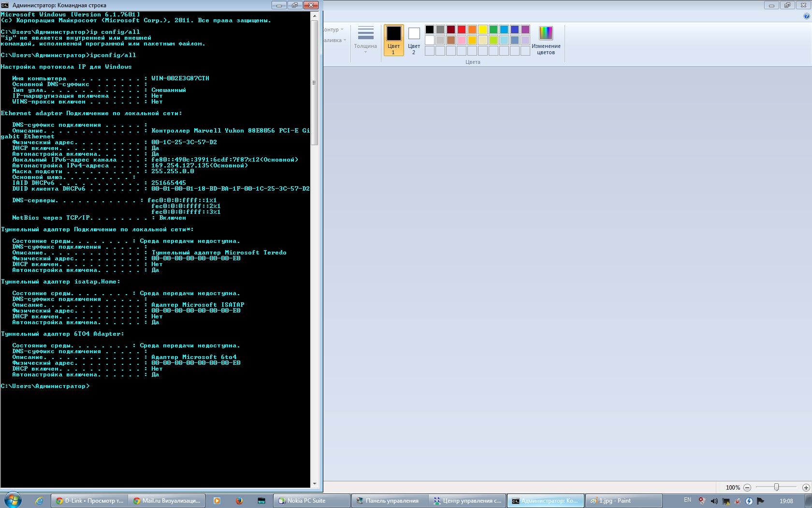
Task: Click the Paint 100% zoom level text
Action: [733, 488]
